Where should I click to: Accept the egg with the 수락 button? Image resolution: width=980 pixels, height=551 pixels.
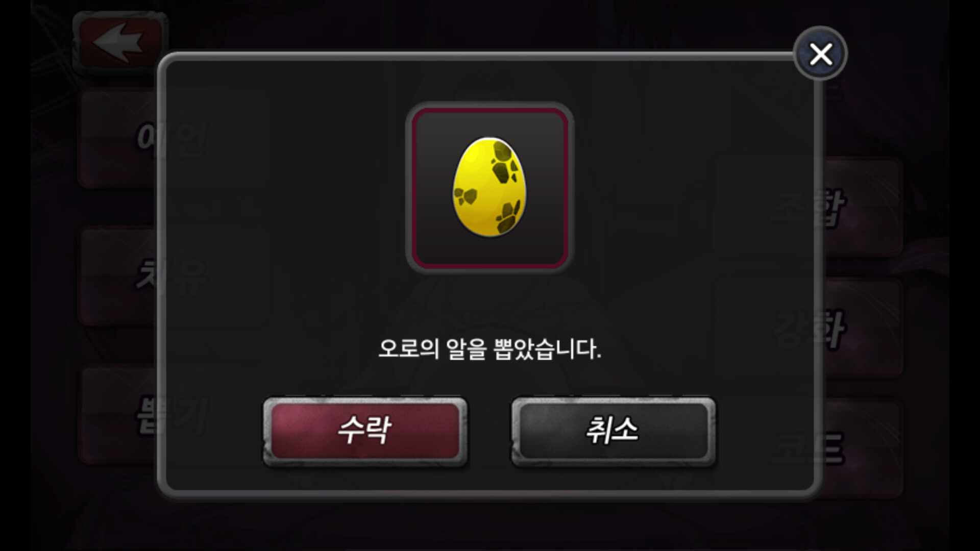tap(365, 430)
